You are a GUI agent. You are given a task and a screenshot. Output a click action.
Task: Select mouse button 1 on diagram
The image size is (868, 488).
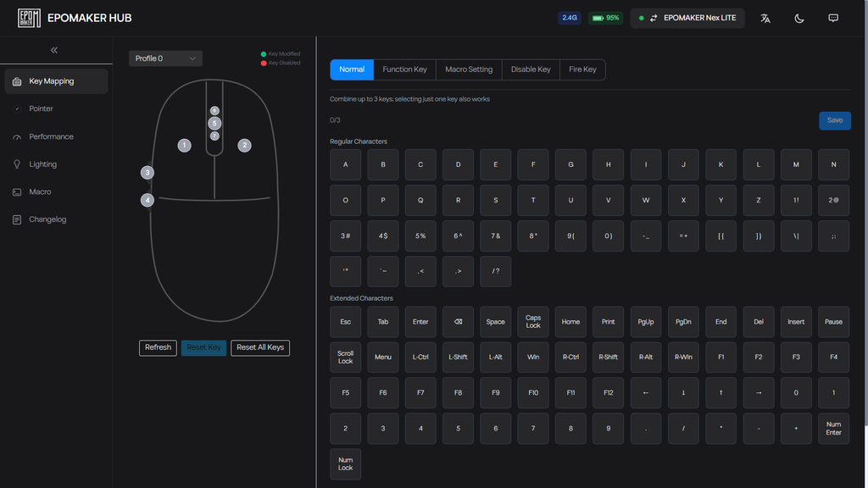point(184,146)
